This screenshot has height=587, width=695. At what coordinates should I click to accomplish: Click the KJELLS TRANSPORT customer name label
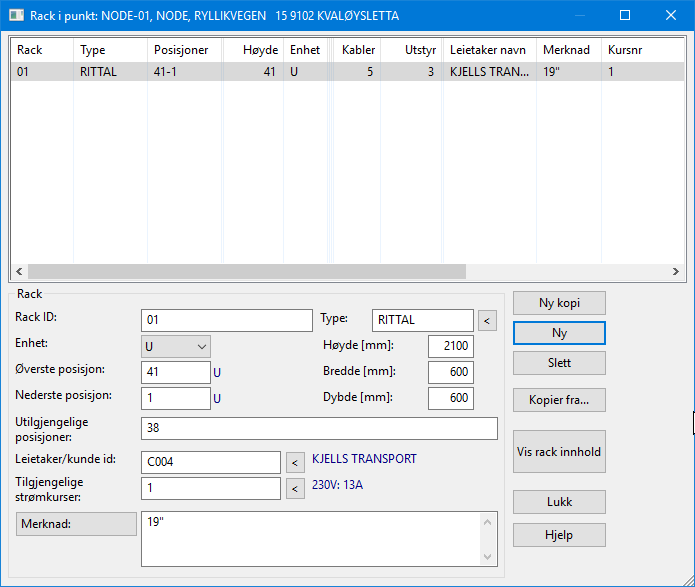364,459
